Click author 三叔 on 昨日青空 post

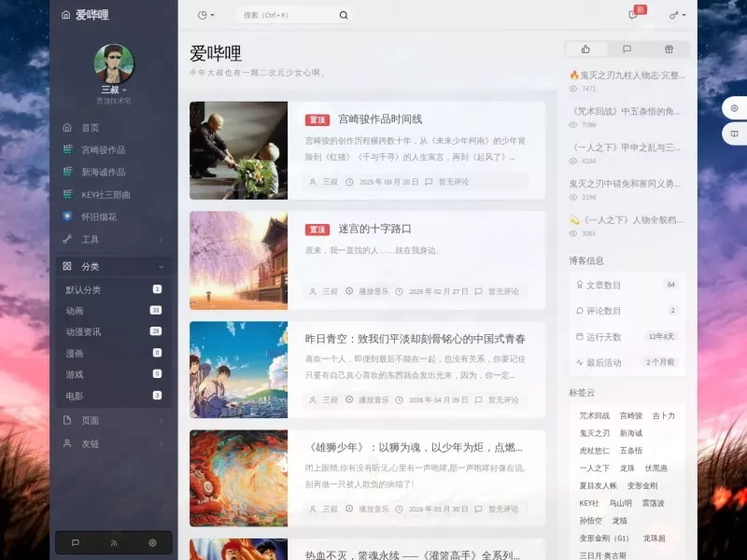331,400
